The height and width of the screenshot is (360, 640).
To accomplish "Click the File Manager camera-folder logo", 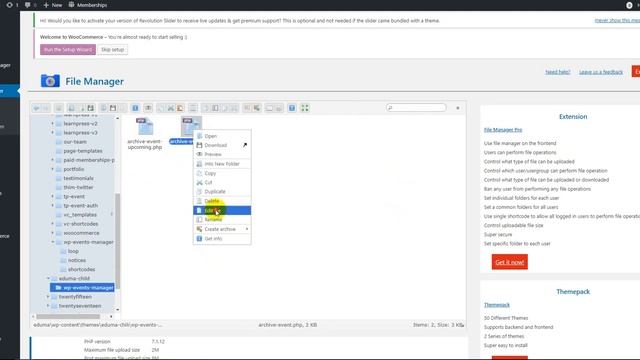I will point(50,81).
